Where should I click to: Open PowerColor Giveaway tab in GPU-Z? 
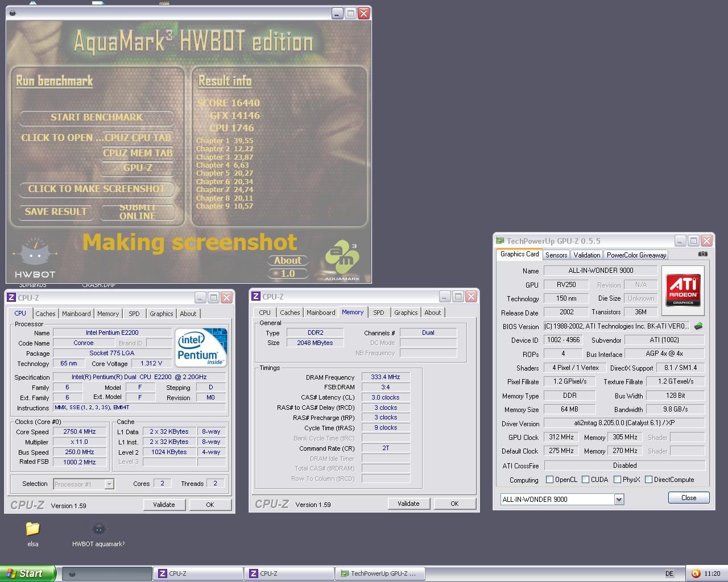(636, 255)
